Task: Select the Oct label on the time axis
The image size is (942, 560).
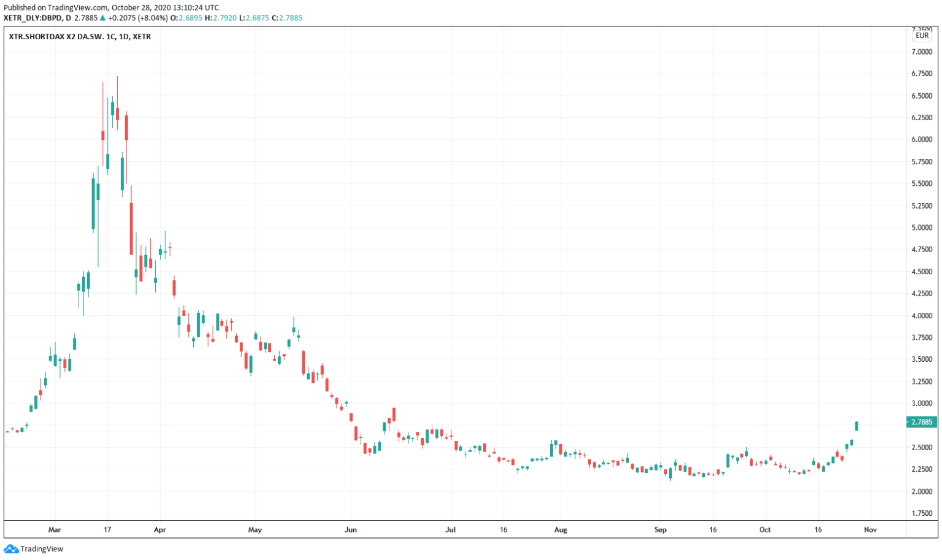Action: (765, 529)
